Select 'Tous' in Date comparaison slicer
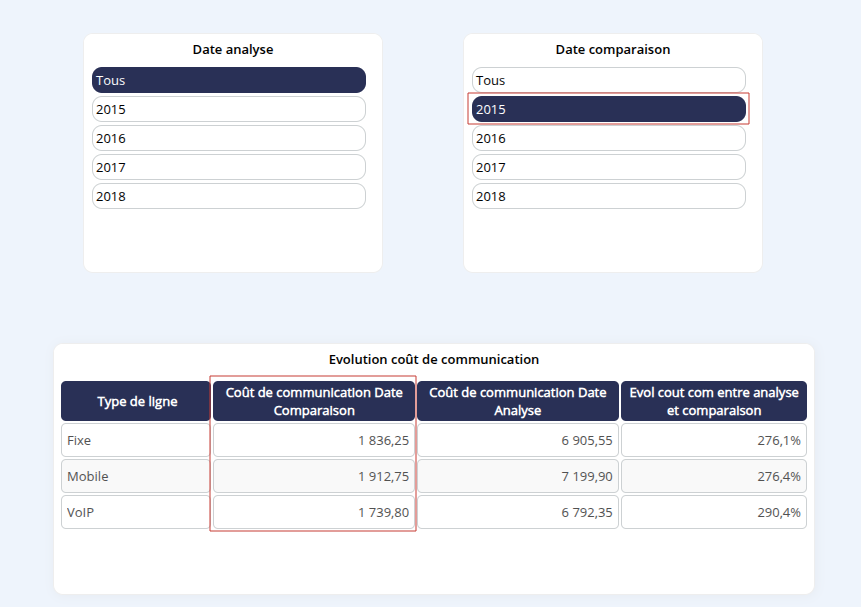Screen dimensions: 861x607 point(609,80)
